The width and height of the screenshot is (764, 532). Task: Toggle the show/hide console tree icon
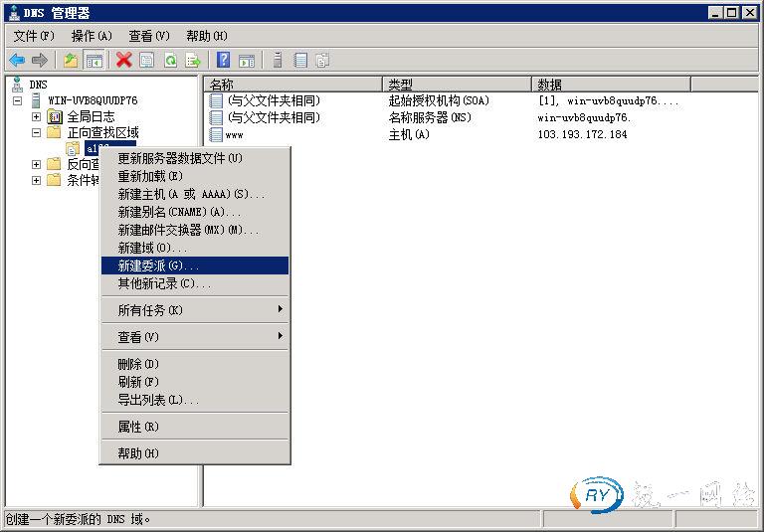95,61
